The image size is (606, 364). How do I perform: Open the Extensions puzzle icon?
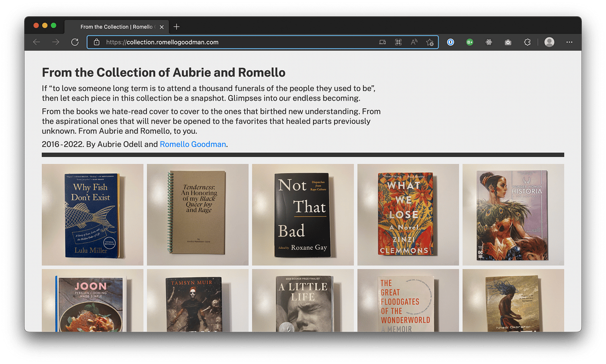coord(527,42)
